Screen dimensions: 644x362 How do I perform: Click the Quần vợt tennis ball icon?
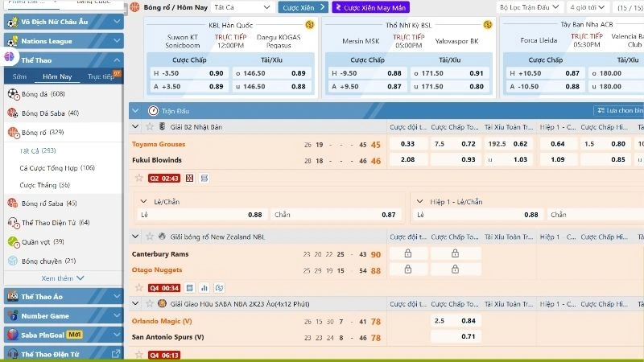[13, 242]
